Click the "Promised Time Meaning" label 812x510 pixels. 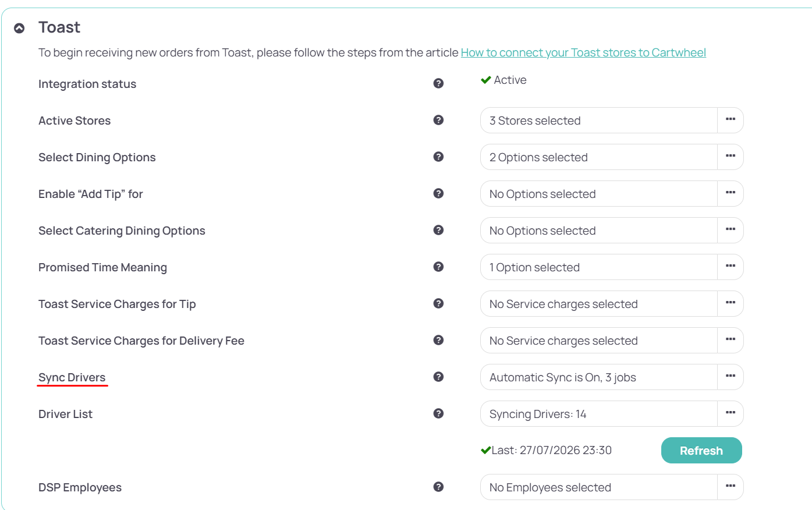coord(102,267)
